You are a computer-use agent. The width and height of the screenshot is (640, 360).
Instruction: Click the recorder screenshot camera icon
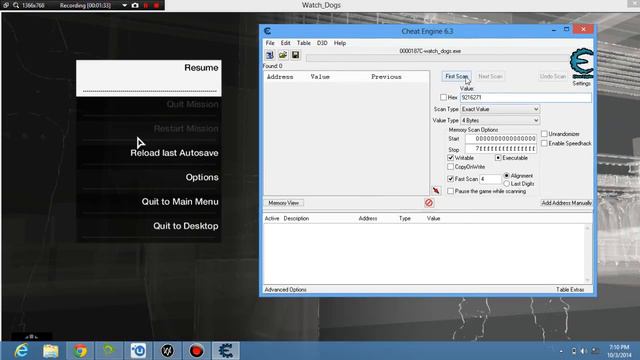coord(135,5)
